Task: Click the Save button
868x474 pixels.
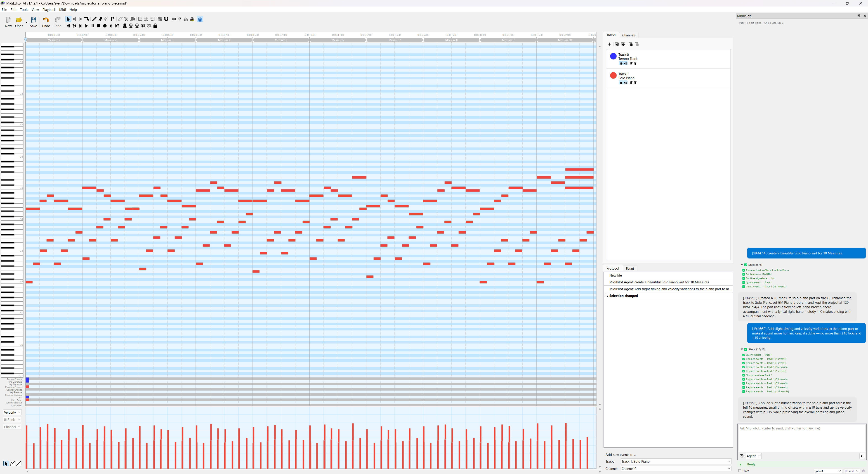Action: [33, 21]
